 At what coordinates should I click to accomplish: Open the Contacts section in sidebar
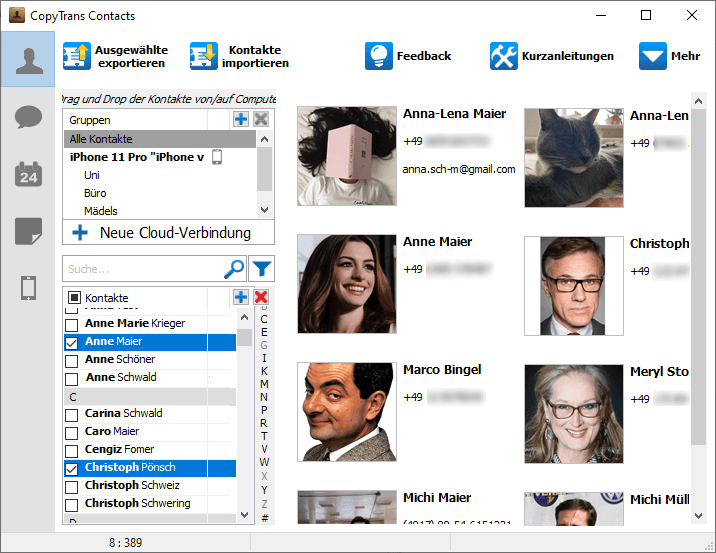[x=28, y=60]
